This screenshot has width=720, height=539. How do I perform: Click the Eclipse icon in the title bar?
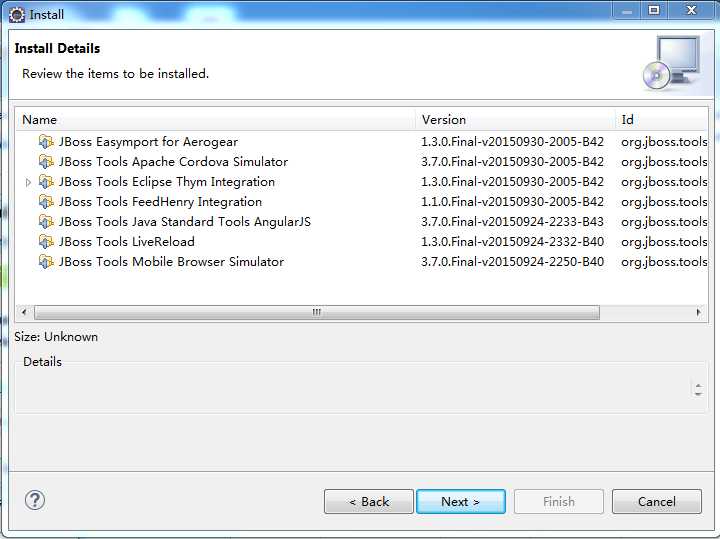point(17,15)
